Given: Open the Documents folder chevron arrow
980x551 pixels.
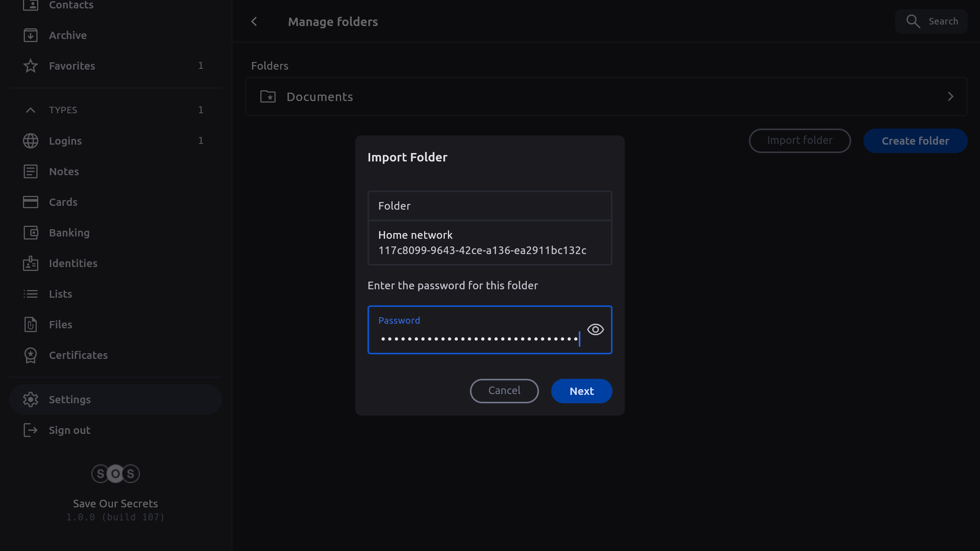Looking at the screenshot, I should coord(950,96).
